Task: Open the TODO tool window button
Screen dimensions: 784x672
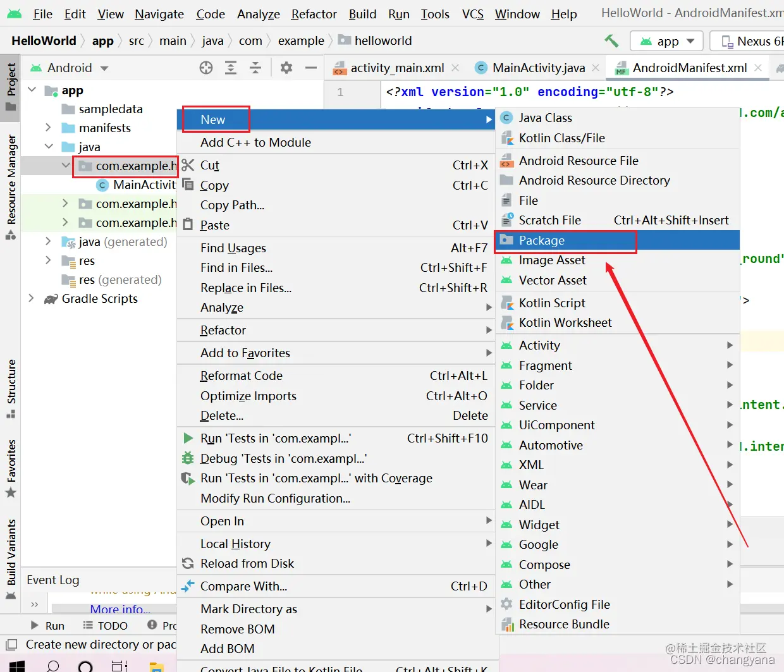Action: (x=106, y=625)
